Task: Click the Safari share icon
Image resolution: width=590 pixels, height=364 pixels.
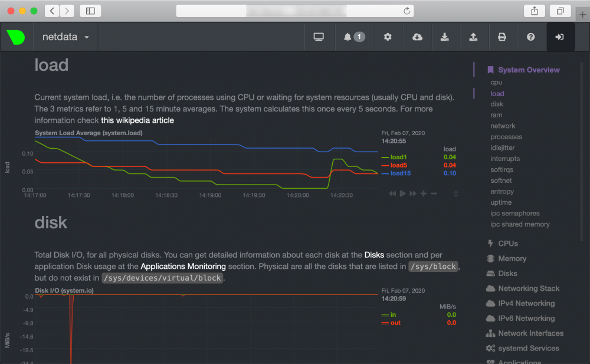Action: tap(535, 11)
